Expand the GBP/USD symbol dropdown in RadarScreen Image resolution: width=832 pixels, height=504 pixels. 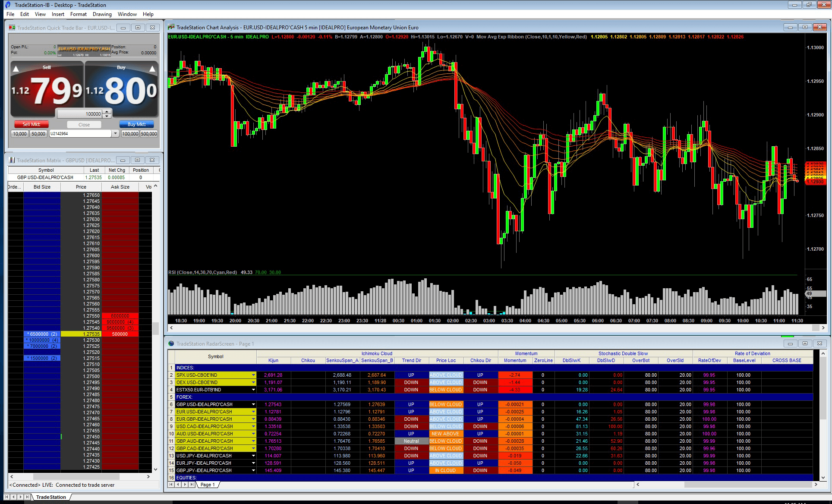click(x=252, y=404)
